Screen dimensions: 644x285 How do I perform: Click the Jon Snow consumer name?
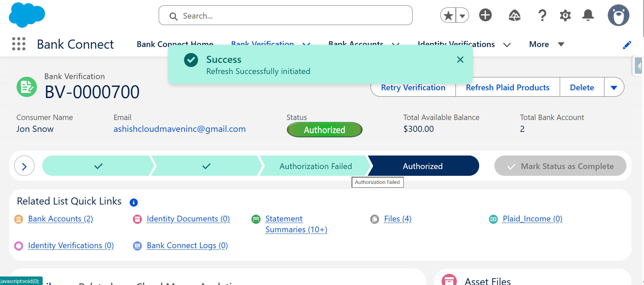tap(35, 129)
